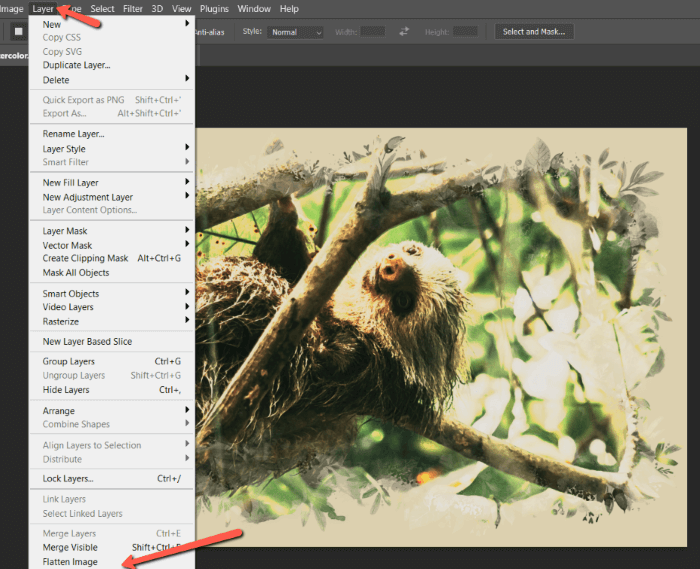Open the Style dropdown set to Normal
Image resolution: width=700 pixels, height=569 pixels.
(x=296, y=32)
